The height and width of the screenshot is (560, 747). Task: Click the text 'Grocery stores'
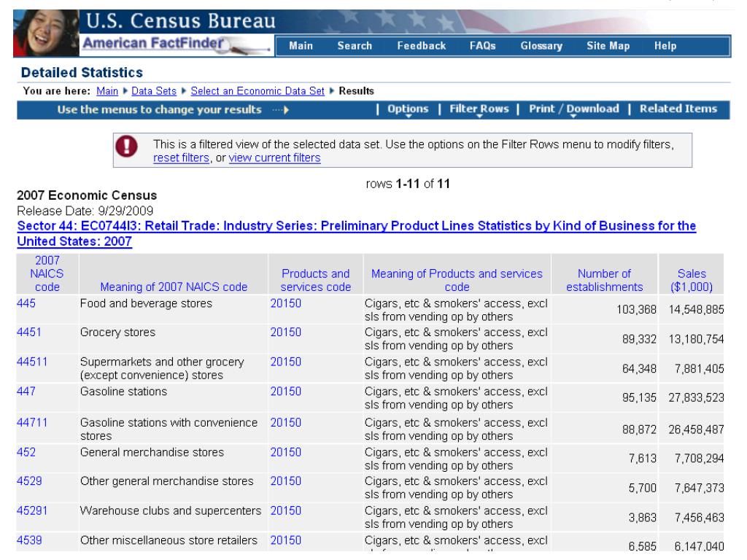click(117, 332)
